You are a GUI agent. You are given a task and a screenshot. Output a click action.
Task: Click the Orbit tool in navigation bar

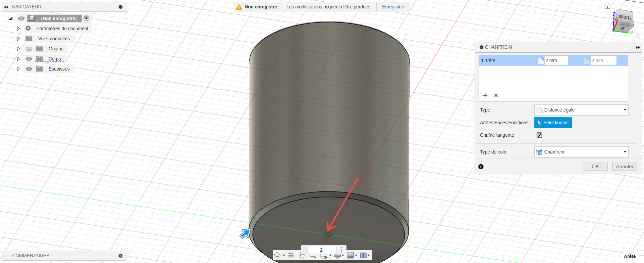277,256
